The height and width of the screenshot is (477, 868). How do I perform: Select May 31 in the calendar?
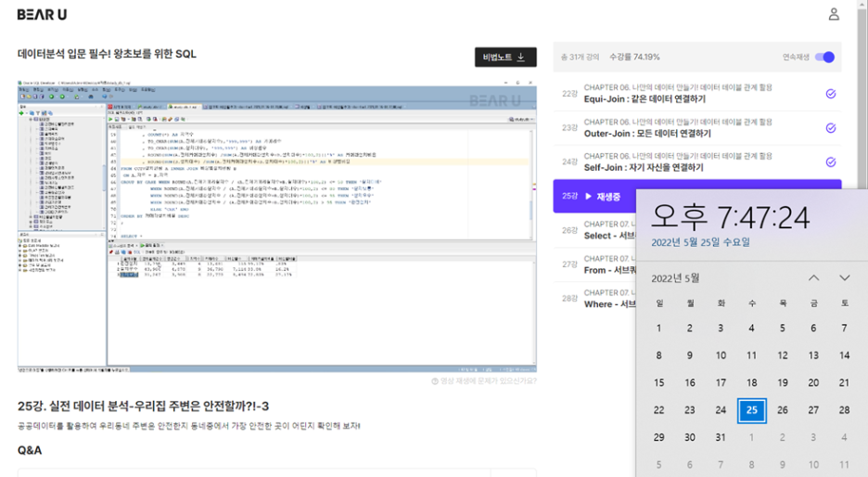coord(721,438)
